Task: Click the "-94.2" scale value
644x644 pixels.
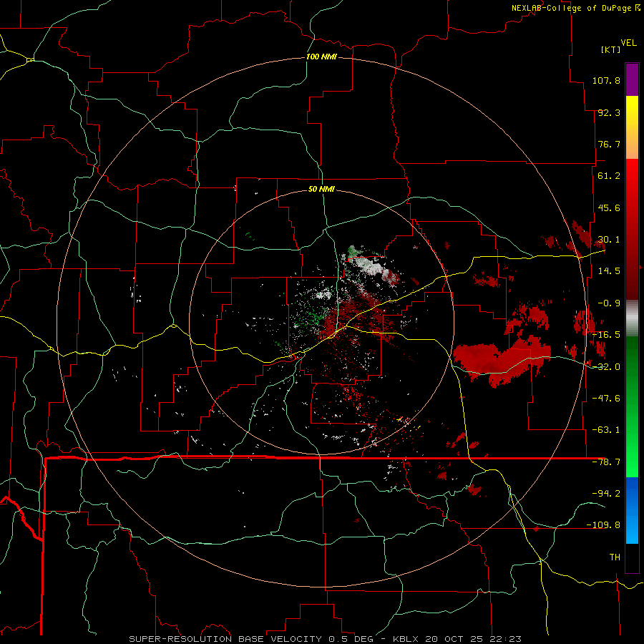Action: click(x=606, y=493)
